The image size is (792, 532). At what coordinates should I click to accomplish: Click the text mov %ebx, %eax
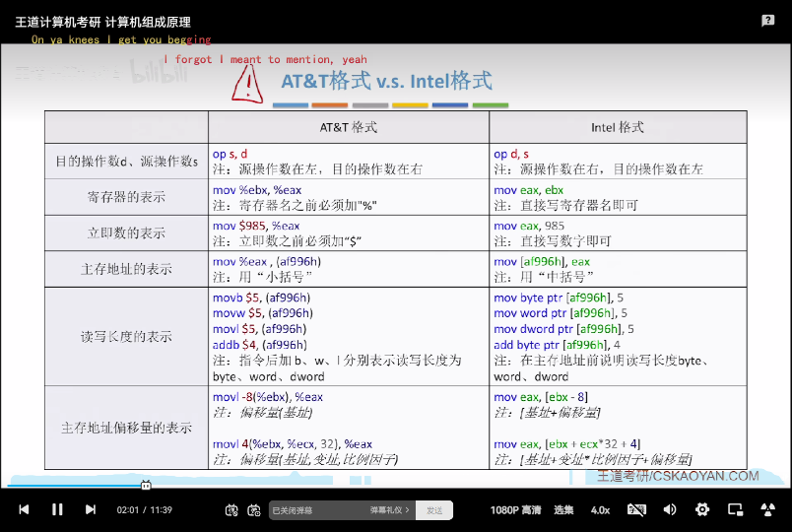click(x=257, y=190)
